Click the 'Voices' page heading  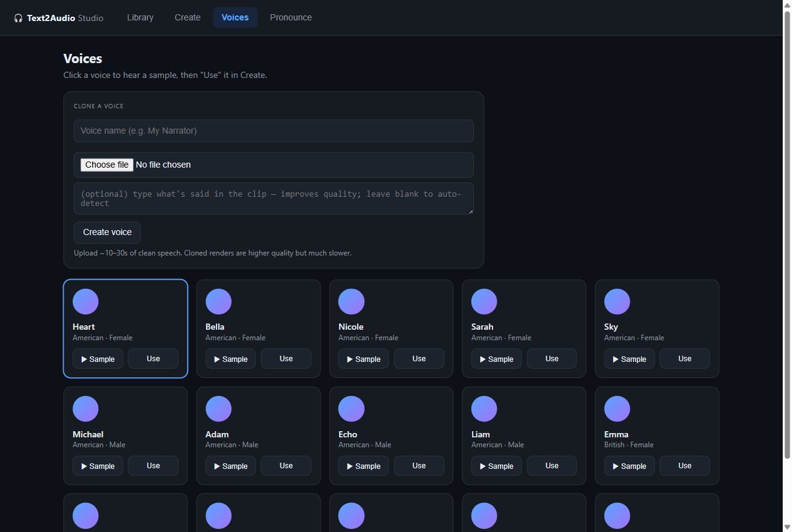point(83,59)
